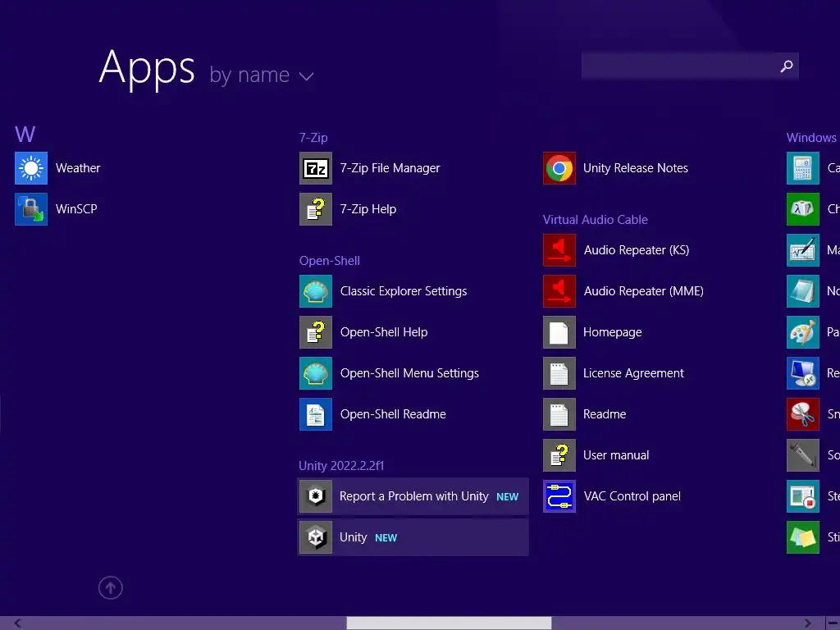Click the 'User manual' label
Image resolution: width=840 pixels, height=630 pixels.
[x=616, y=455]
